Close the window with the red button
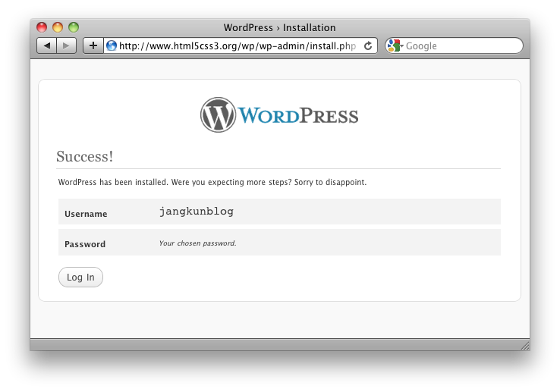The height and width of the screenshot is (392, 560). click(x=42, y=27)
